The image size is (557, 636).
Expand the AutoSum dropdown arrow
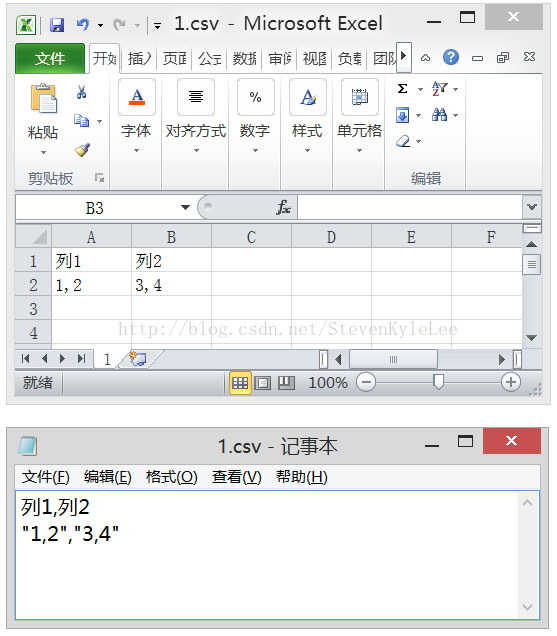coord(420,89)
